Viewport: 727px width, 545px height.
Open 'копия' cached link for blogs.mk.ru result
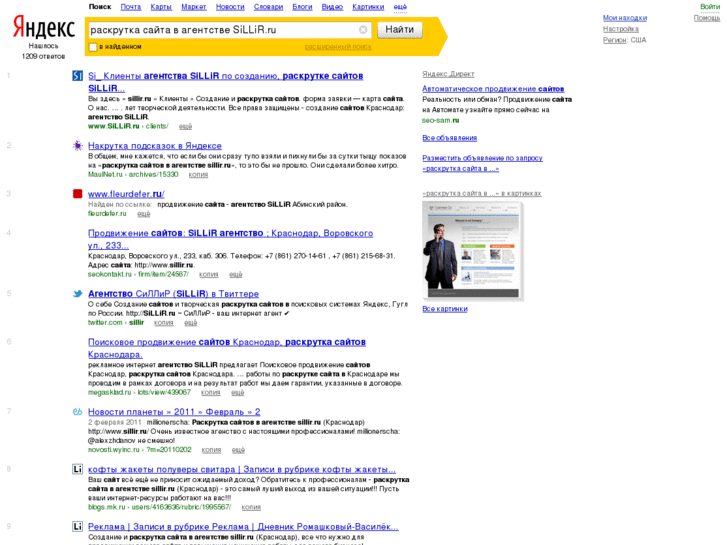251,507
